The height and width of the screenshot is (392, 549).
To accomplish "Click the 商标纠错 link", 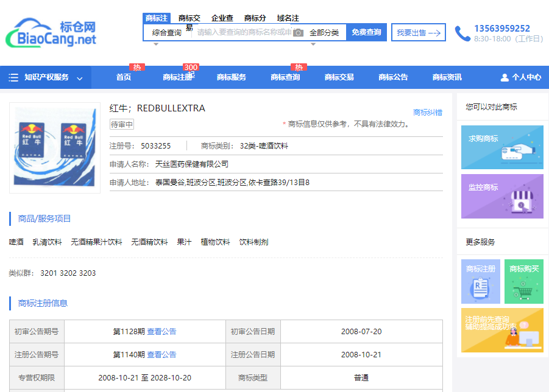I will pos(428,112).
